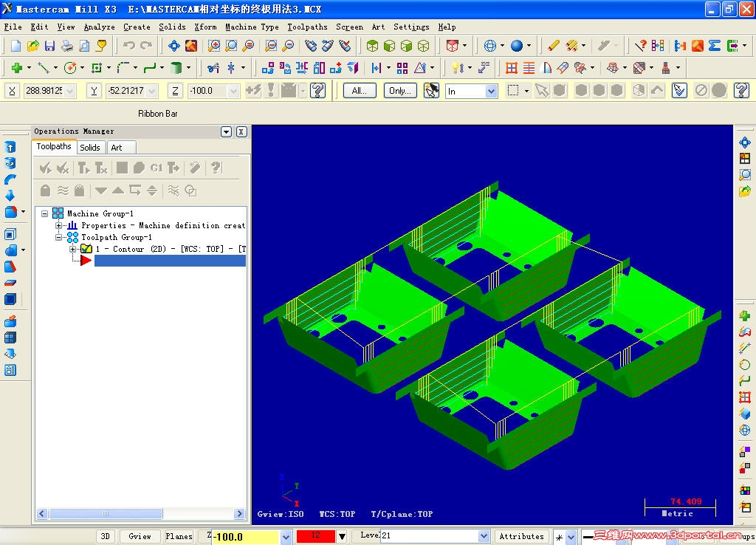Screen dimensions: 756x545
Task: Open the Level 21 dropdown
Action: pos(484,536)
